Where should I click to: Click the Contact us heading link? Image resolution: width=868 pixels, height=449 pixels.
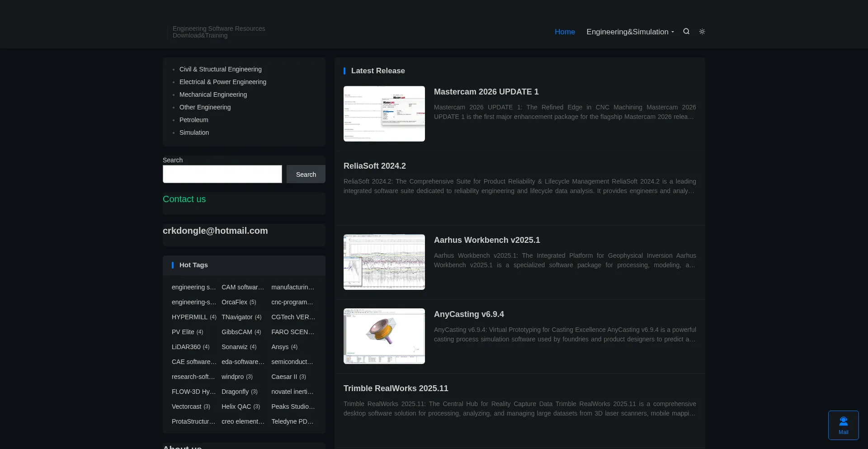(x=184, y=199)
